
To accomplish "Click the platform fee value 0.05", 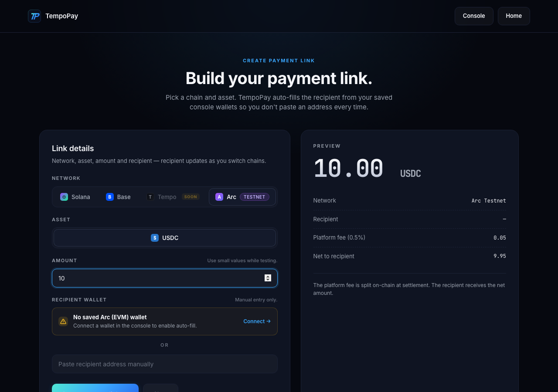I will point(500,238).
